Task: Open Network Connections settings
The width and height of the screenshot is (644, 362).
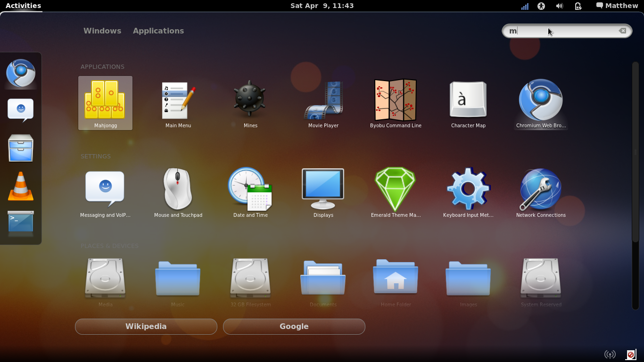Action: (x=541, y=192)
